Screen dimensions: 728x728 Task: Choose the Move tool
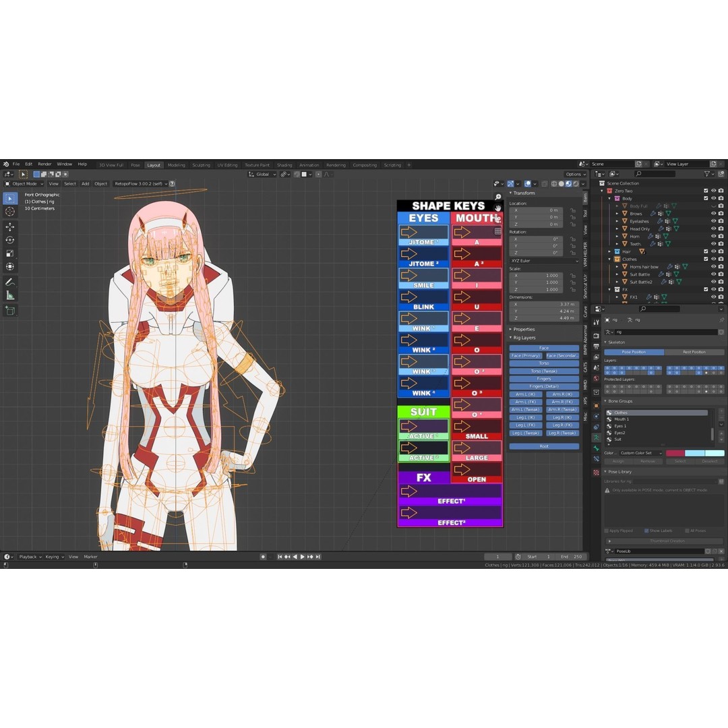pyautogui.click(x=9, y=226)
